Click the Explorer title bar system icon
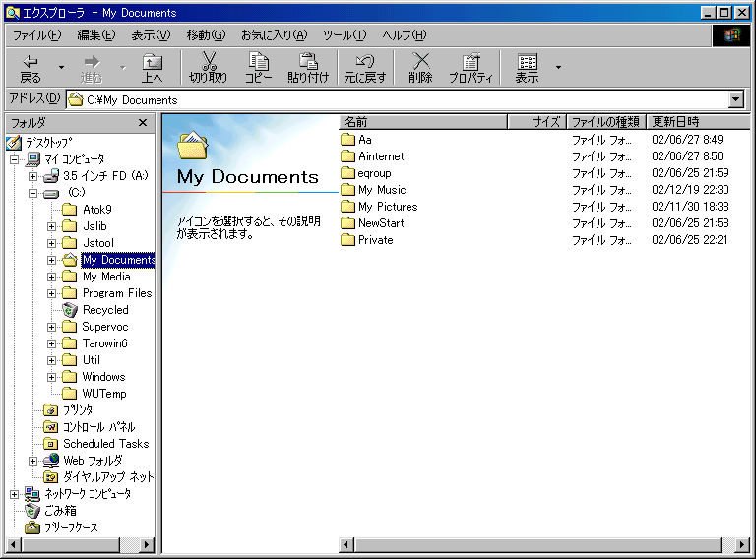Image resolution: width=756 pixels, height=559 pixels. [13, 13]
